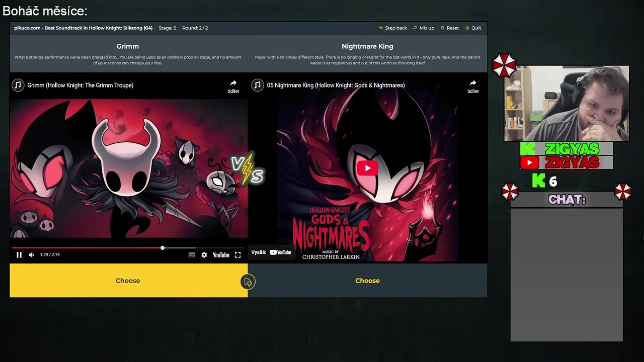Click YouTube logo next to Vysílá
The height and width of the screenshot is (362, 644).
[x=280, y=252]
